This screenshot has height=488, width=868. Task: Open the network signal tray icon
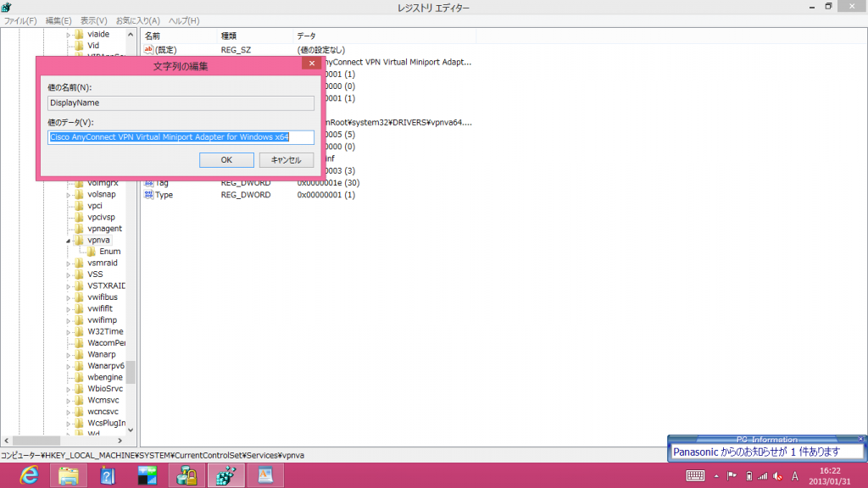coord(763,476)
